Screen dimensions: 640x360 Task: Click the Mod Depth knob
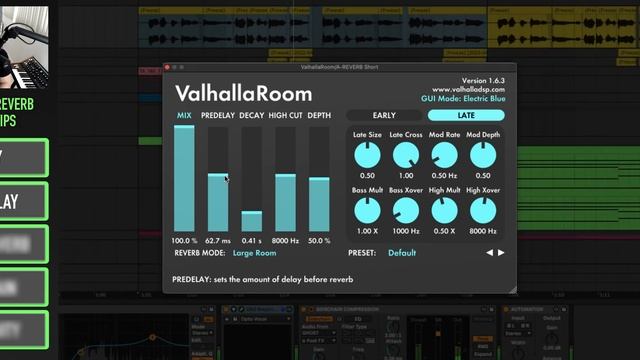coord(483,155)
